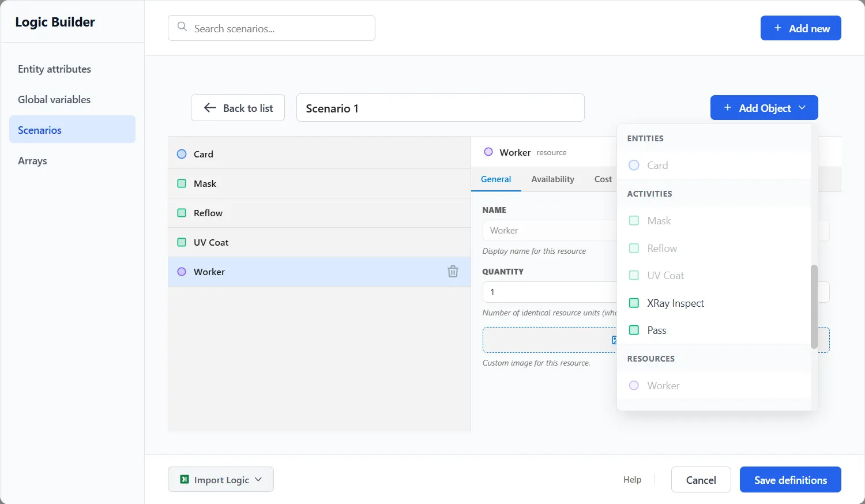The height and width of the screenshot is (504, 865).
Task: Select the UV Coat row in object list
Action: (x=319, y=242)
